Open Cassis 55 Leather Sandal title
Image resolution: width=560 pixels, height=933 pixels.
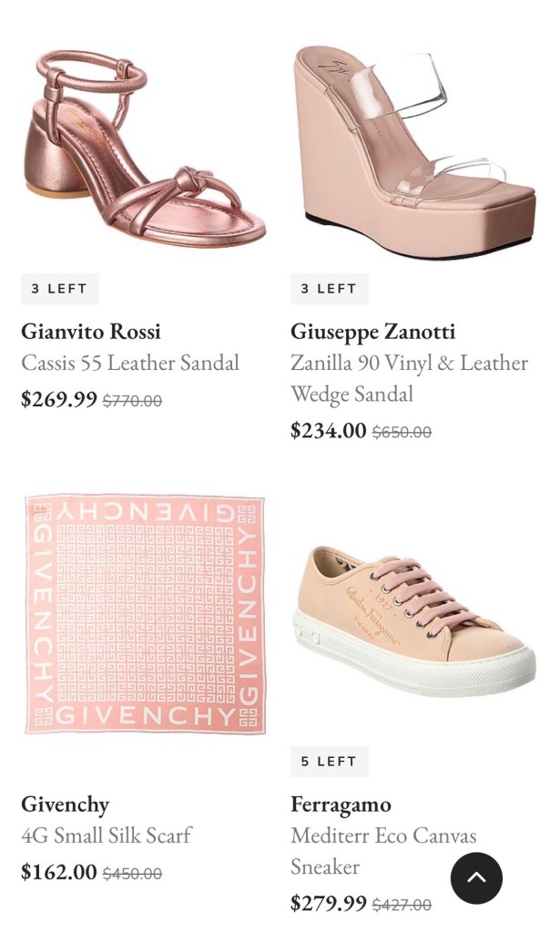[130, 363]
